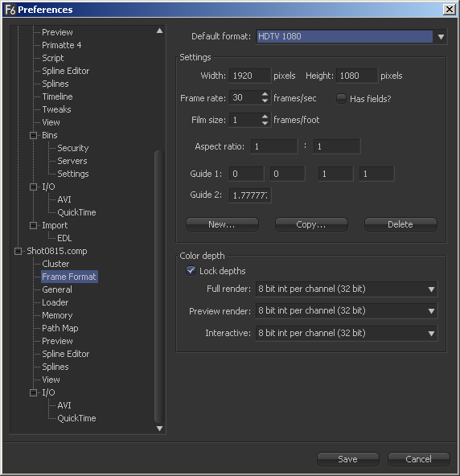460x476 pixels.
Task: Increase the Frame rate with up arrow
Action: tap(265, 94)
